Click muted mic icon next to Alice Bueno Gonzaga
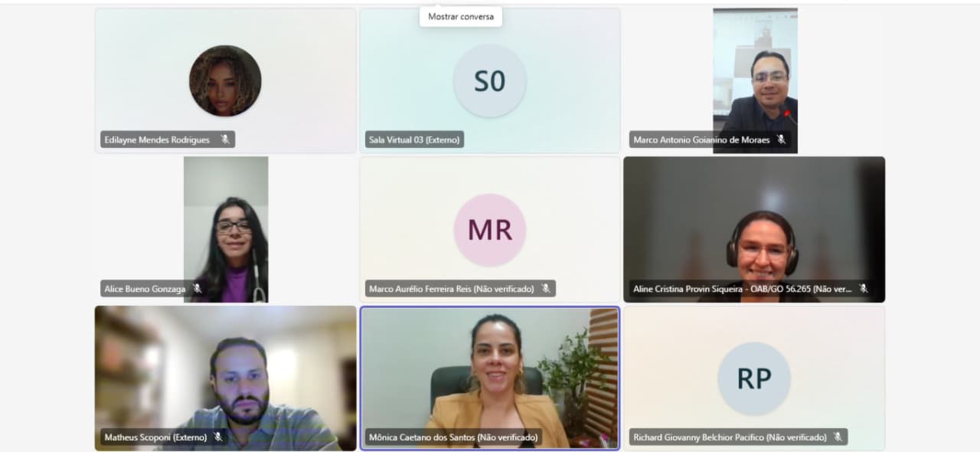980x452 pixels. (x=197, y=289)
